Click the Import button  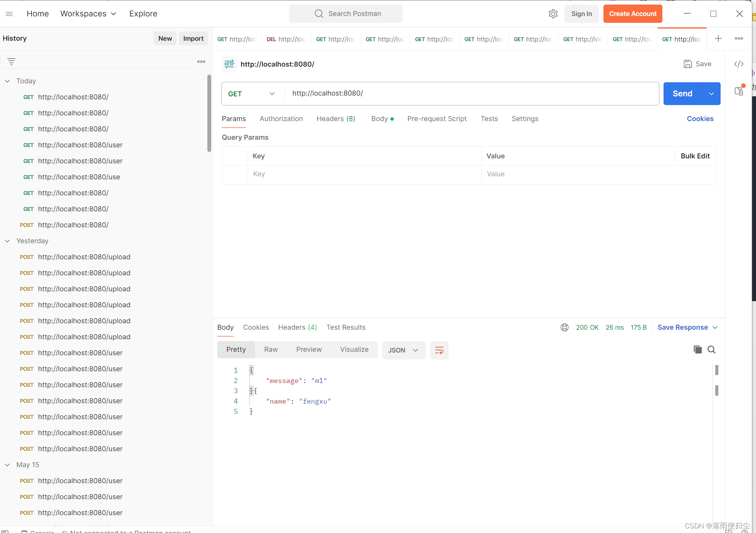pyautogui.click(x=193, y=38)
